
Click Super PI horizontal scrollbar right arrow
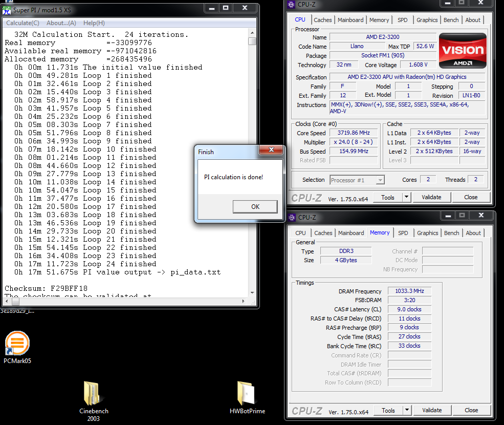pos(244,302)
